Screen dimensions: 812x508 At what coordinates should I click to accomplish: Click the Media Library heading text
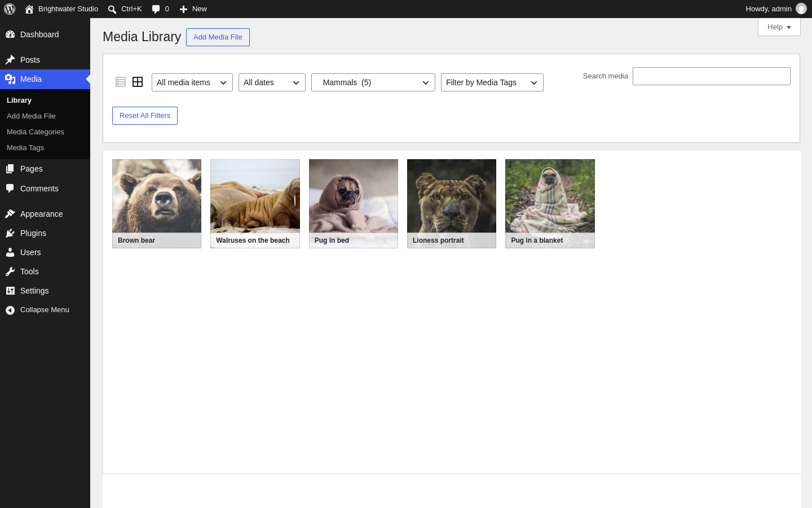[x=142, y=37]
